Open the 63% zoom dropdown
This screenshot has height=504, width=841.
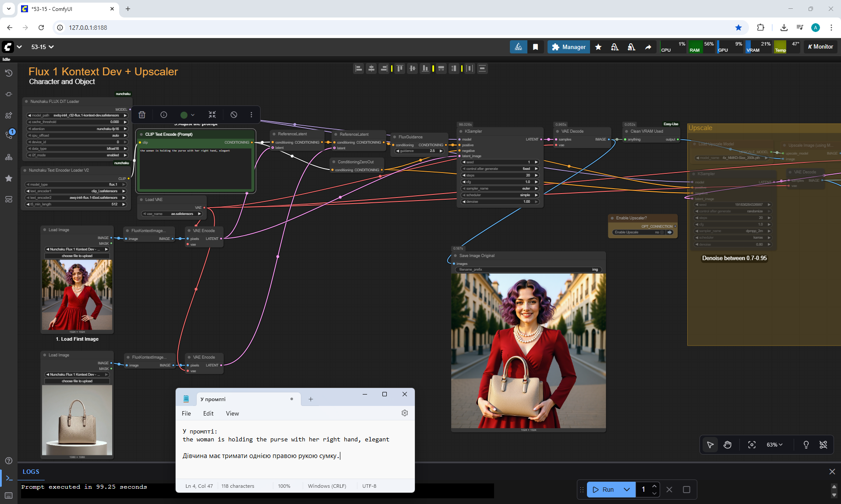click(x=774, y=445)
